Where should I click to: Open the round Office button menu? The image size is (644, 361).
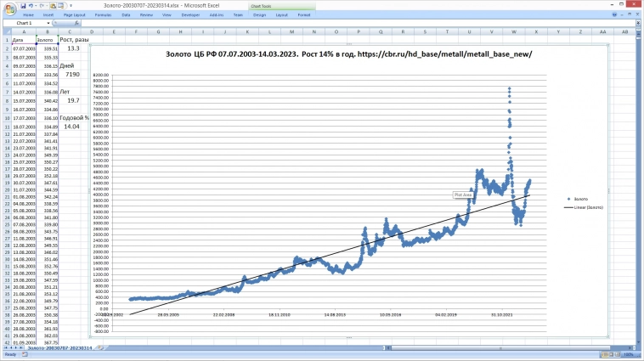[7, 7]
